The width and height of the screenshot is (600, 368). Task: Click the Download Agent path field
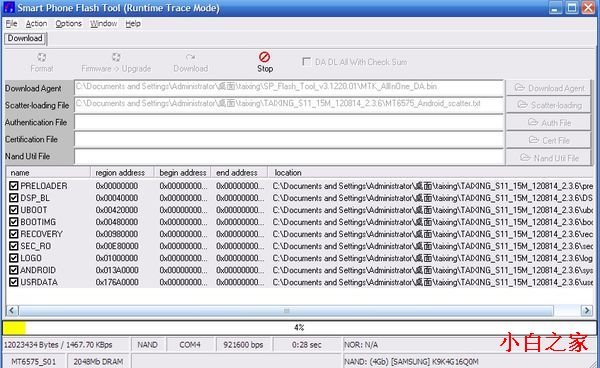(x=289, y=87)
